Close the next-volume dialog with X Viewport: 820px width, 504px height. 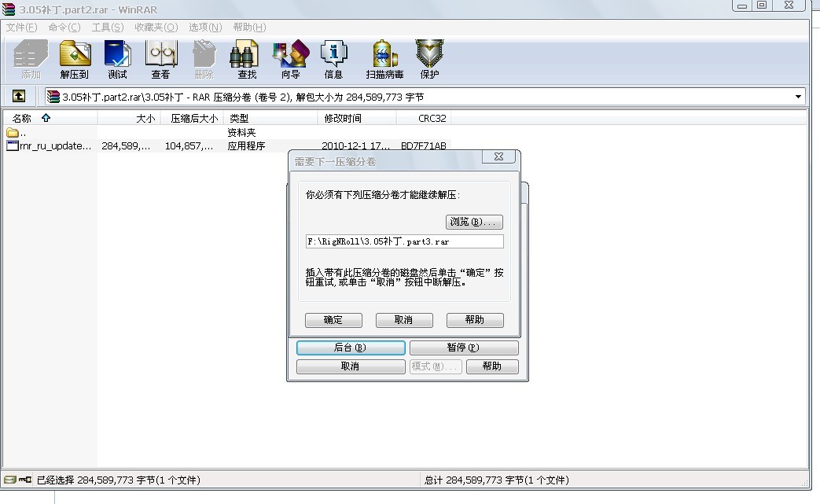point(498,156)
